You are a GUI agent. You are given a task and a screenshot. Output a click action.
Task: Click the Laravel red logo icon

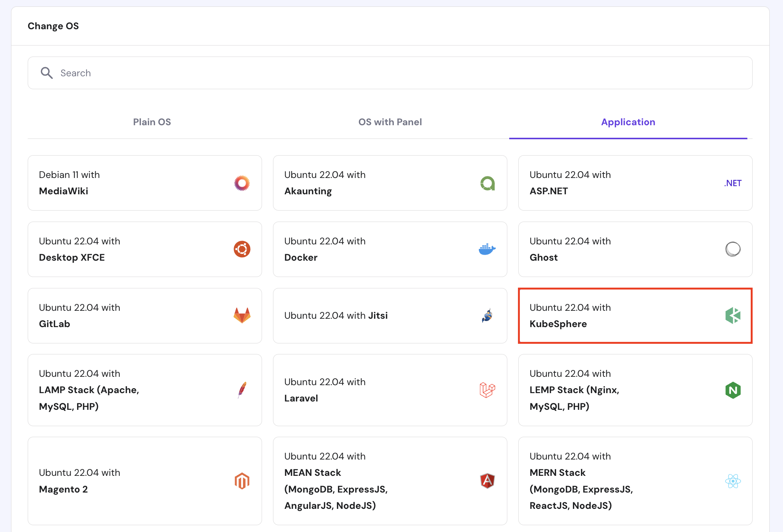487,390
